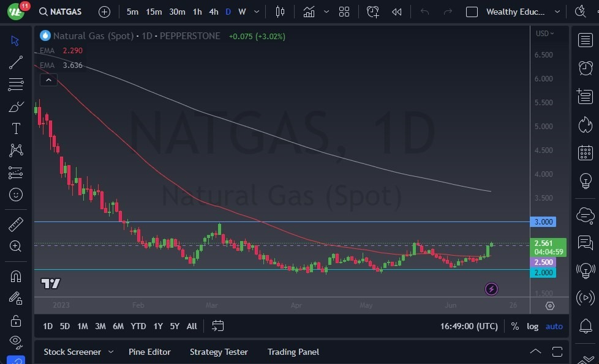Enable magnet mode for drawings
599x364 pixels.
16,276
